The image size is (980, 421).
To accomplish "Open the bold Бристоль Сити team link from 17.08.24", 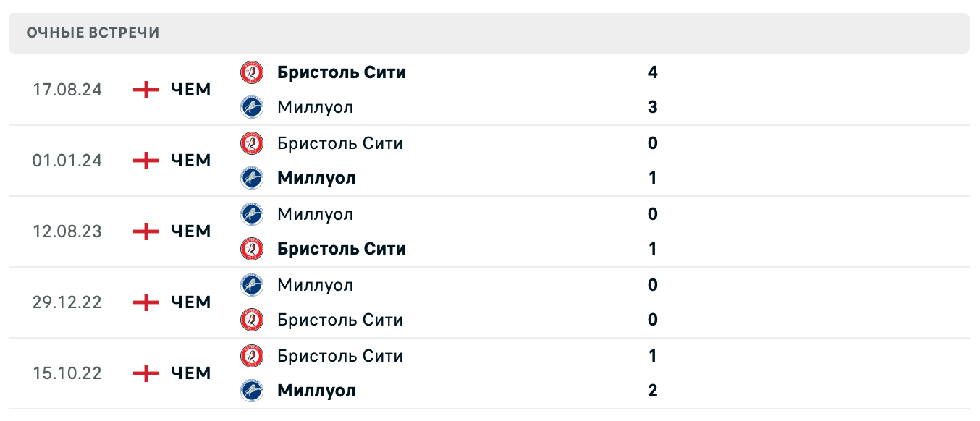I will click(342, 72).
